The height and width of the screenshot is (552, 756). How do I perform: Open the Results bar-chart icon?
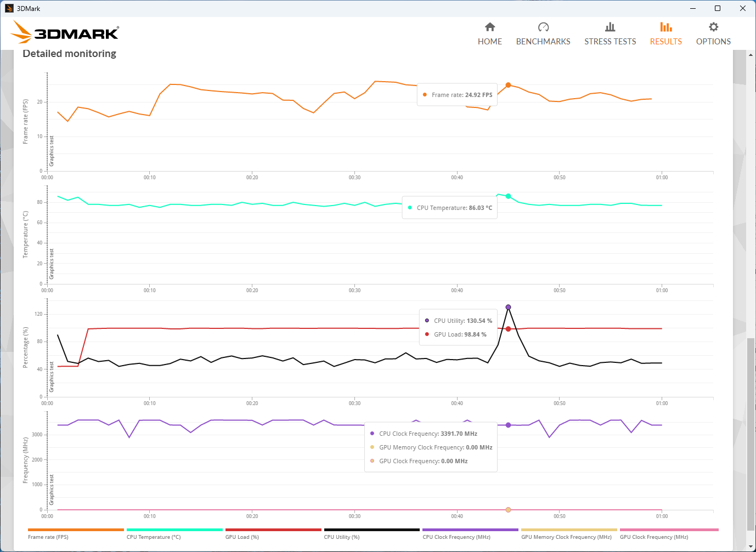point(665,27)
